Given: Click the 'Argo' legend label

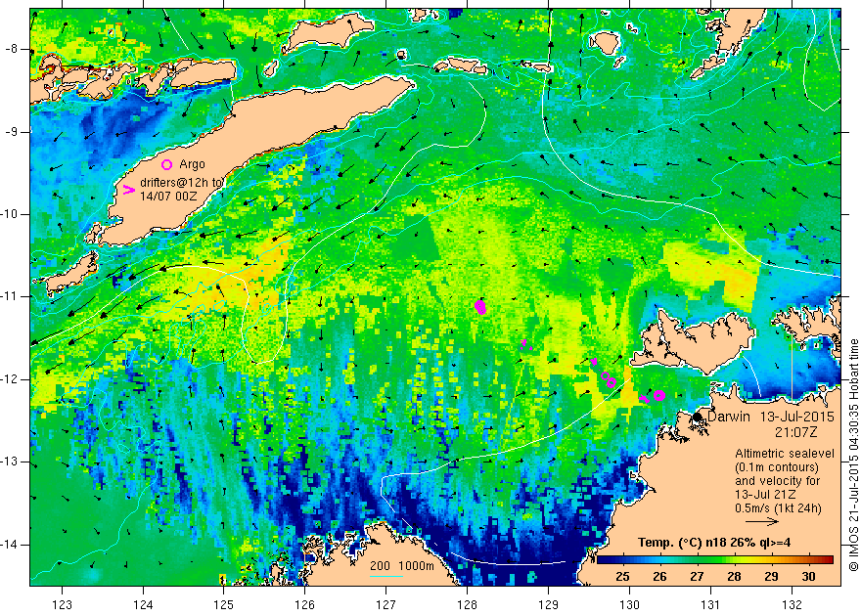Looking at the screenshot, I should point(192,164).
